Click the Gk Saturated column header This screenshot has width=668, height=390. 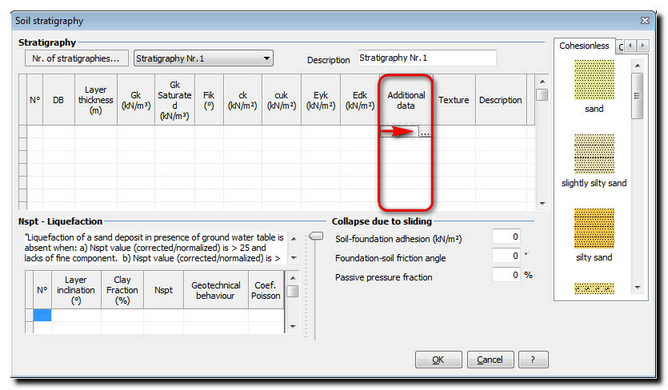175,100
